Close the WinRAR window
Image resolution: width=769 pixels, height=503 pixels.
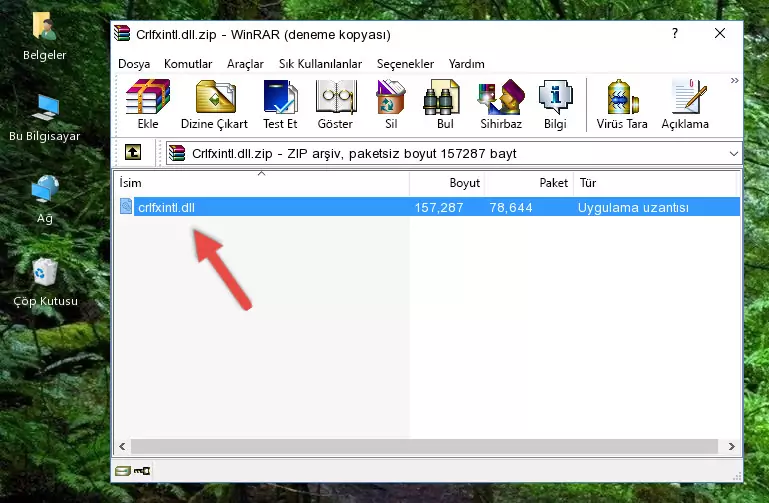(719, 33)
